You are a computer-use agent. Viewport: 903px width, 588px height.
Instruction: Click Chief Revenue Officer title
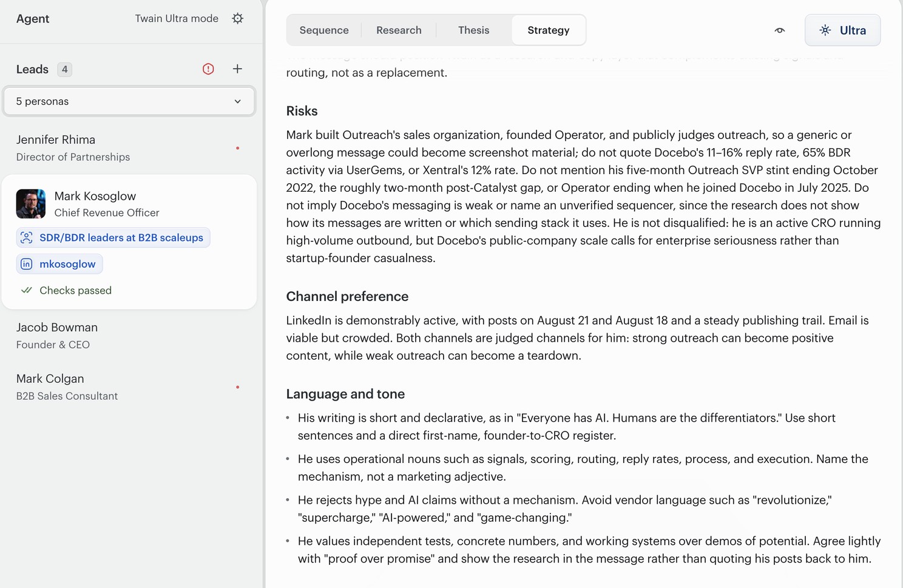point(107,213)
